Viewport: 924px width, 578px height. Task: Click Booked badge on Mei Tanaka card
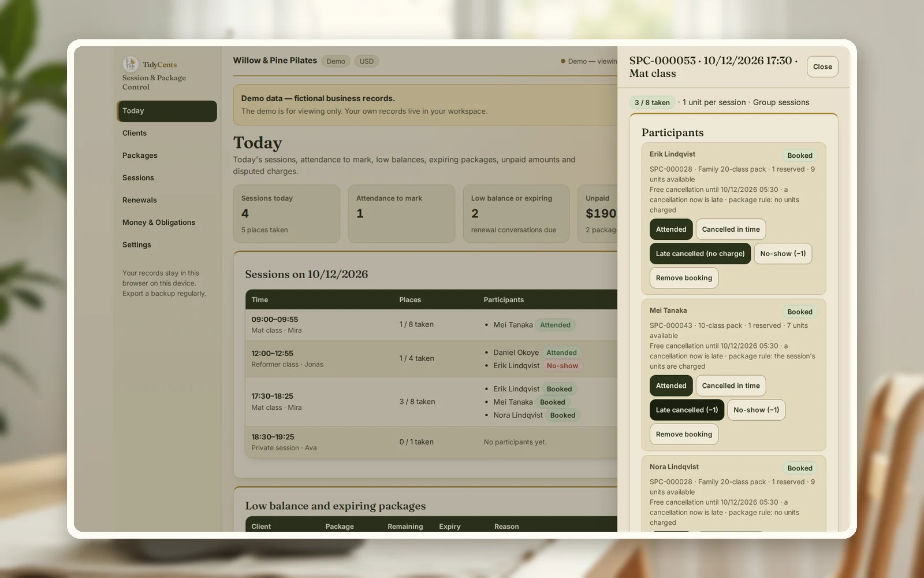pos(800,312)
